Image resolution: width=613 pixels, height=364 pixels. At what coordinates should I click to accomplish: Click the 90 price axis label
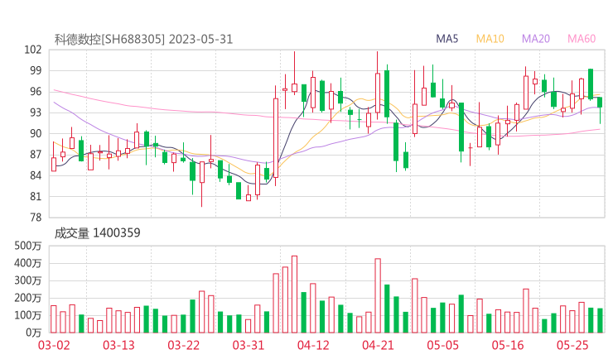36,133
